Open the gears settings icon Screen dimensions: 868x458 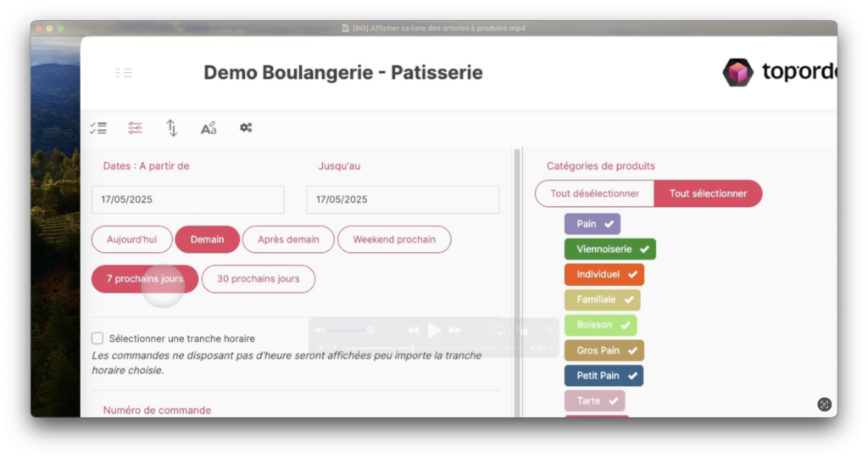[246, 128]
